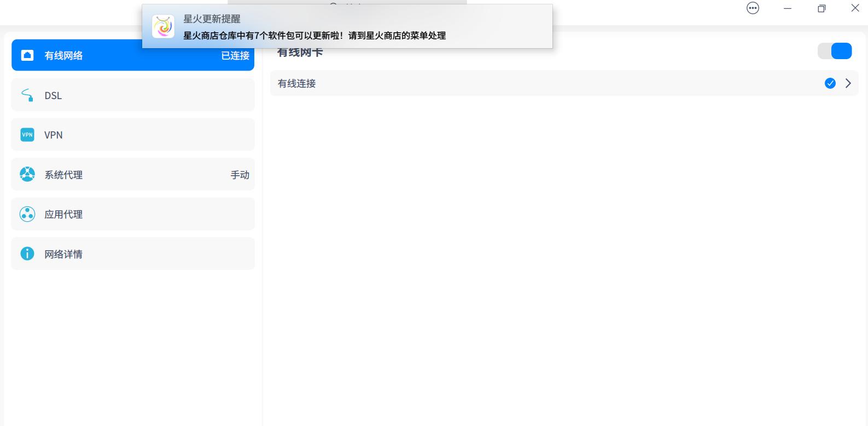The image size is (868, 426).
Task: Click the Spark Store notification icon
Action: (x=163, y=26)
